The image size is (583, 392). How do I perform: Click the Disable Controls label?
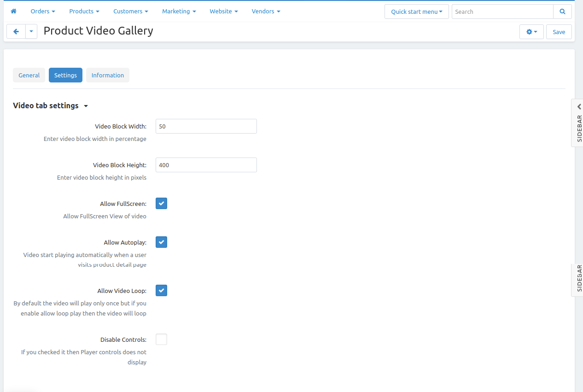[123, 339]
